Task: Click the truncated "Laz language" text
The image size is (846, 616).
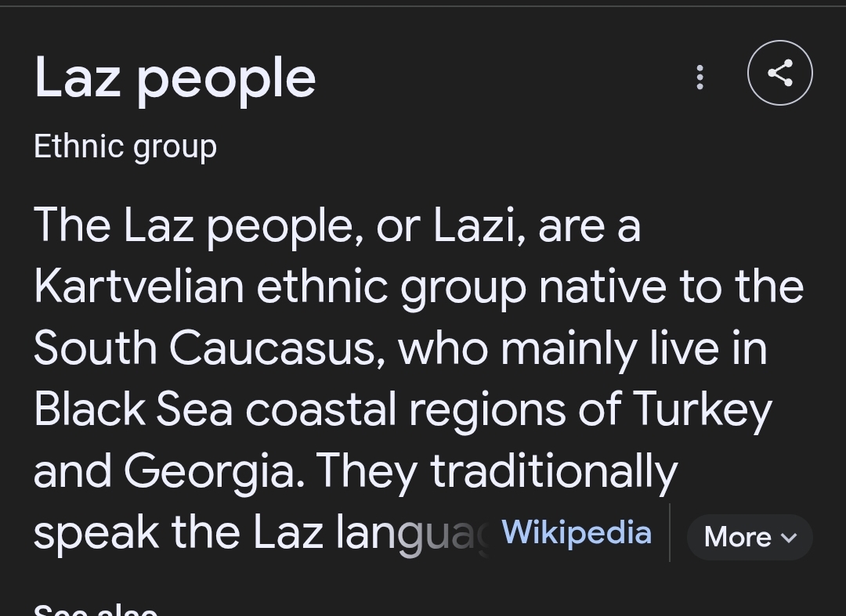Action: tap(372, 533)
